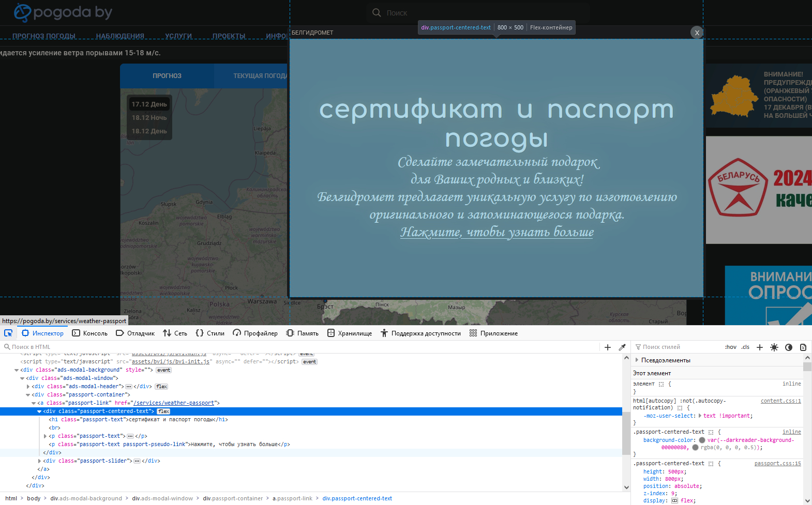Collapse the ads-modal-background div node
This screenshot has height=505, width=812.
(x=17, y=370)
